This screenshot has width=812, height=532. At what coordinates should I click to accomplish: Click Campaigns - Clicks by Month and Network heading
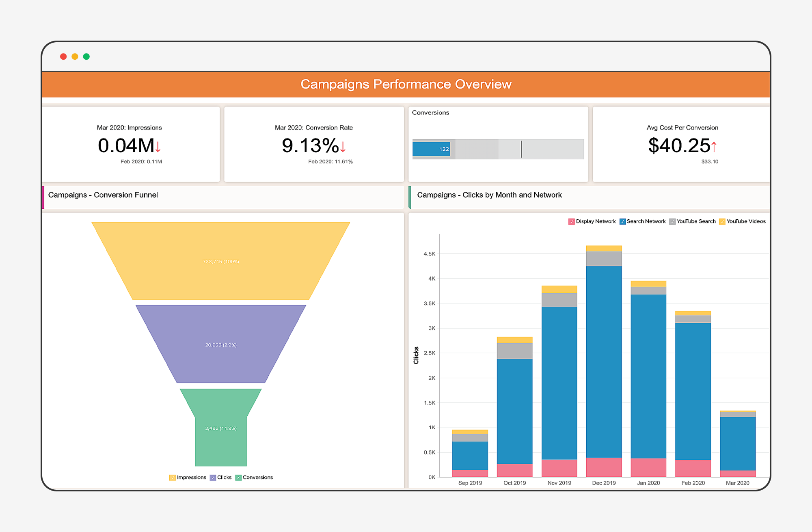point(489,195)
